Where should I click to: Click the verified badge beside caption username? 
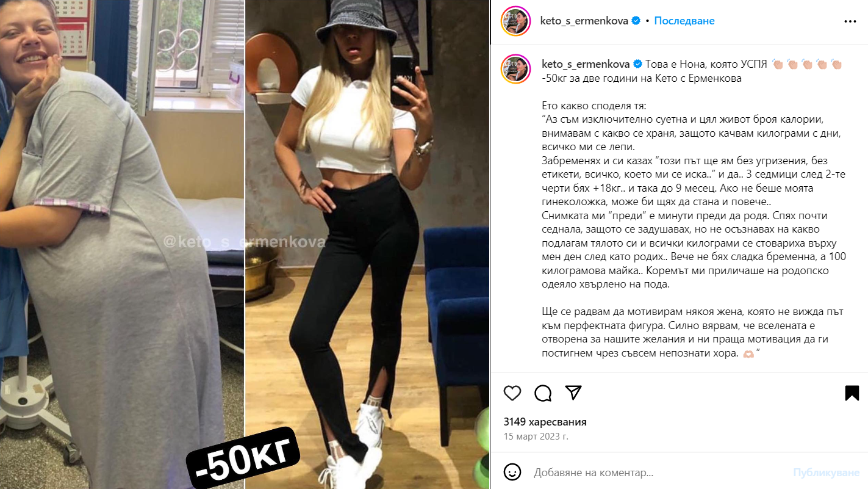point(638,63)
